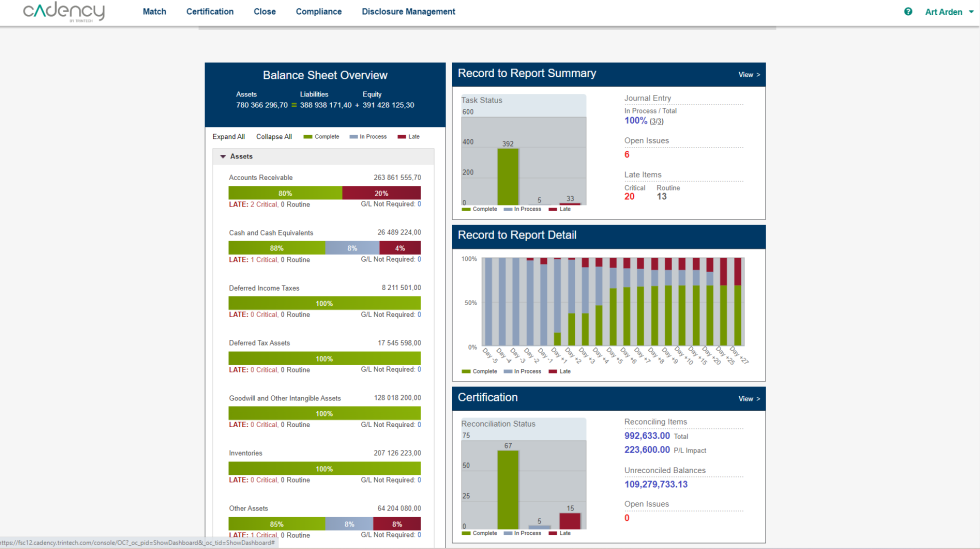Click the Complete legend marker in Balance Sheet Overview

pos(308,136)
